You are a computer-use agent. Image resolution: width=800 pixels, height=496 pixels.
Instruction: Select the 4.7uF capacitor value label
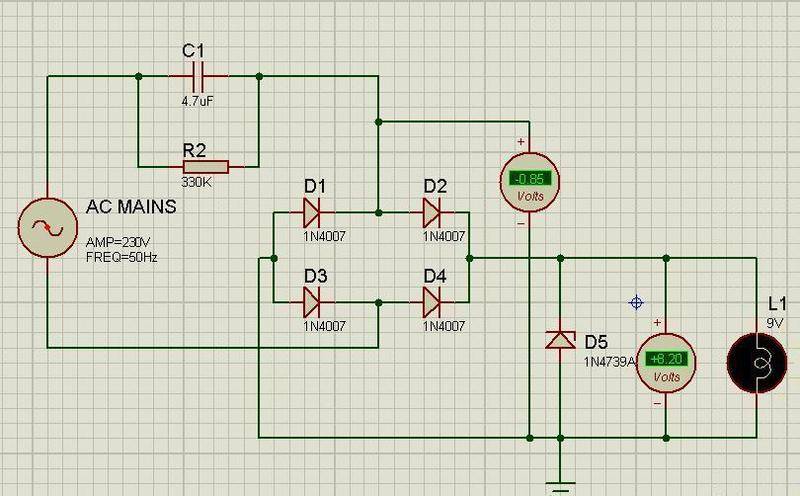(199, 102)
